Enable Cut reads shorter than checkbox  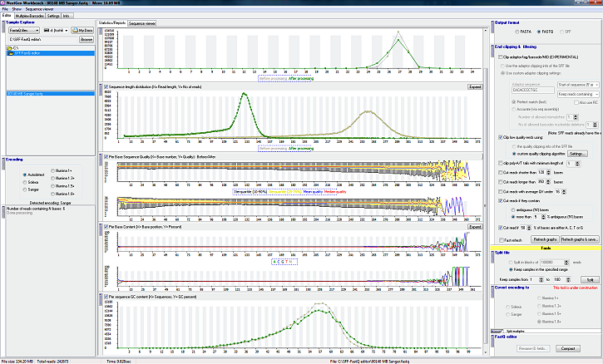[501, 173]
